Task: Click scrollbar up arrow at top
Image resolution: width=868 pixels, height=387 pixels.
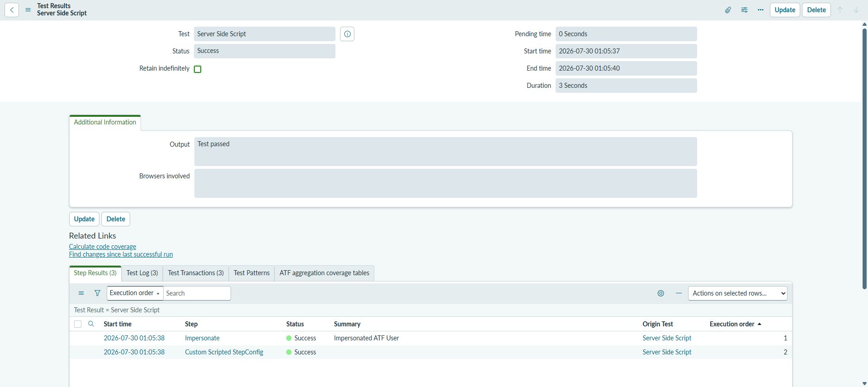Action: pos(864,24)
